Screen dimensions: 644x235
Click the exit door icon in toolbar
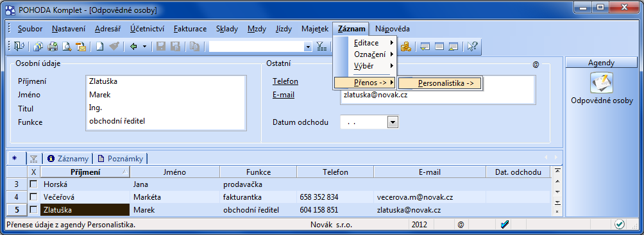[x=19, y=46]
